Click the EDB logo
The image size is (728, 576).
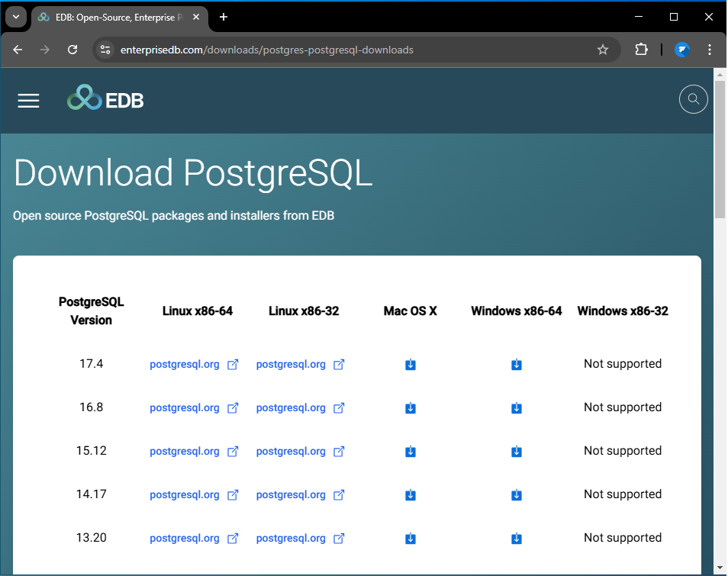coord(105,99)
